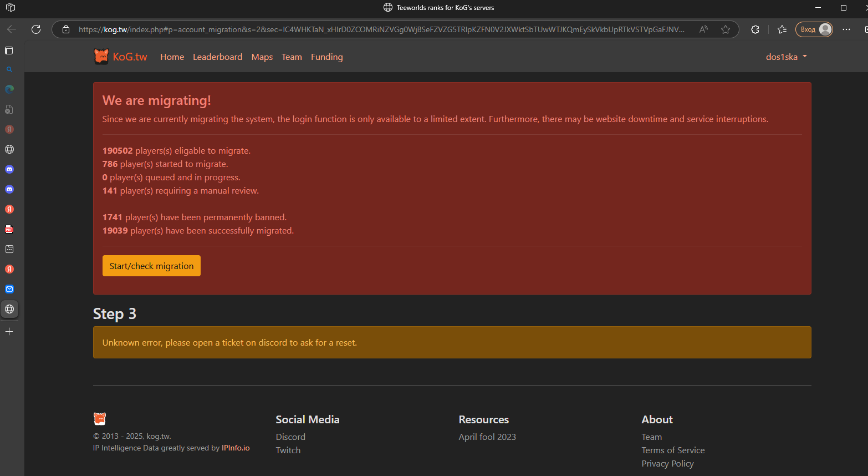Switch to the Microsoft Edge logo tab

coord(9,89)
